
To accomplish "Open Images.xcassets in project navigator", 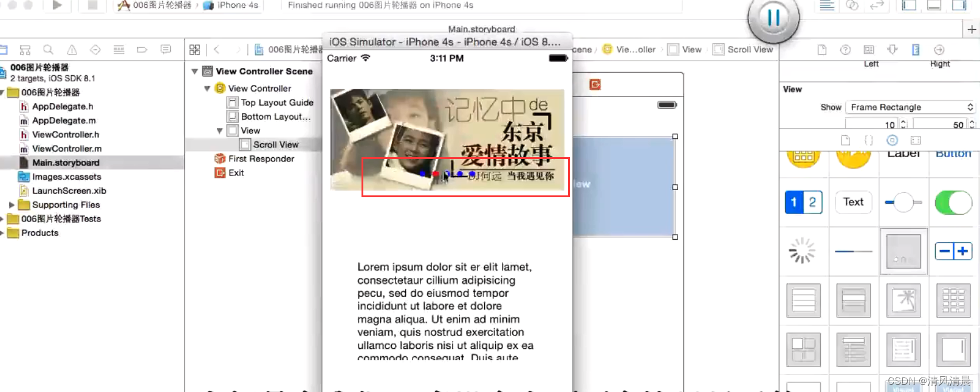I will click(60, 177).
